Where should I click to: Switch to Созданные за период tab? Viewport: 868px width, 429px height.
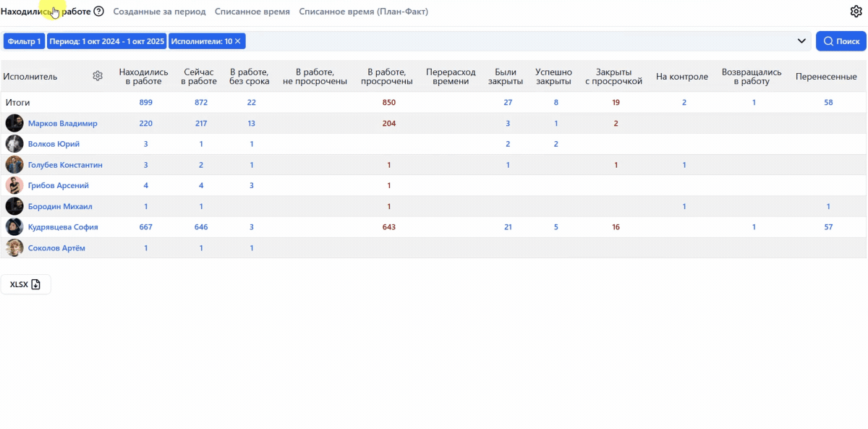159,12
